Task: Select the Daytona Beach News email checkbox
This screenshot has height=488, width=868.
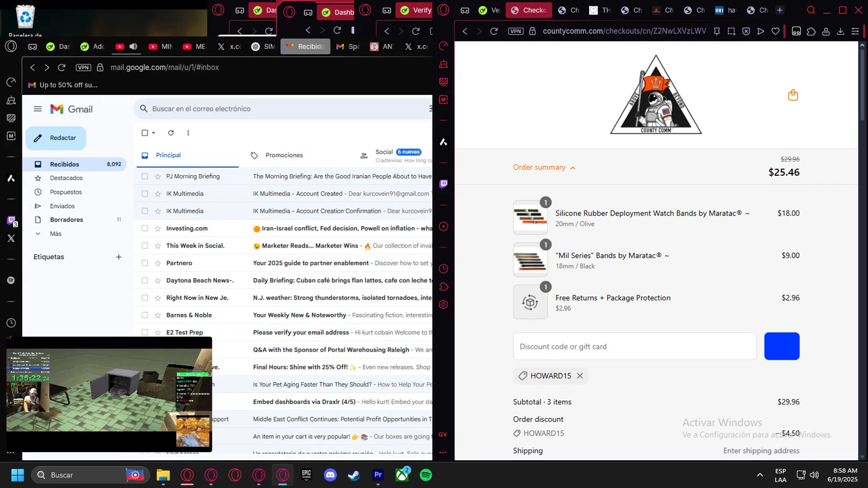Action: click(x=145, y=280)
